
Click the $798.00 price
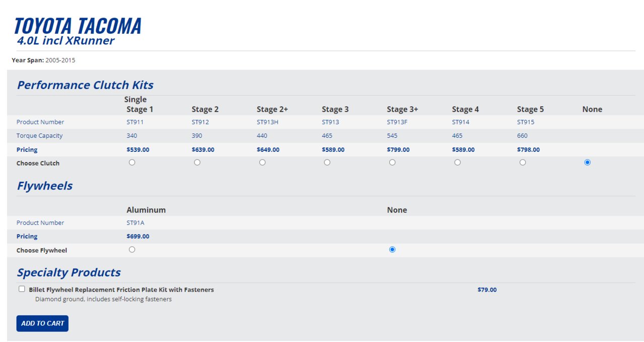click(528, 150)
